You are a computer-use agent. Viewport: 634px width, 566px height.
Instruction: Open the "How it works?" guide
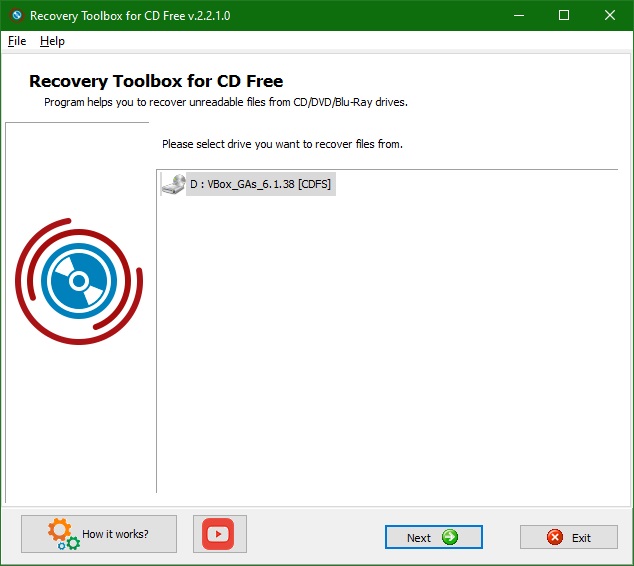coord(99,534)
